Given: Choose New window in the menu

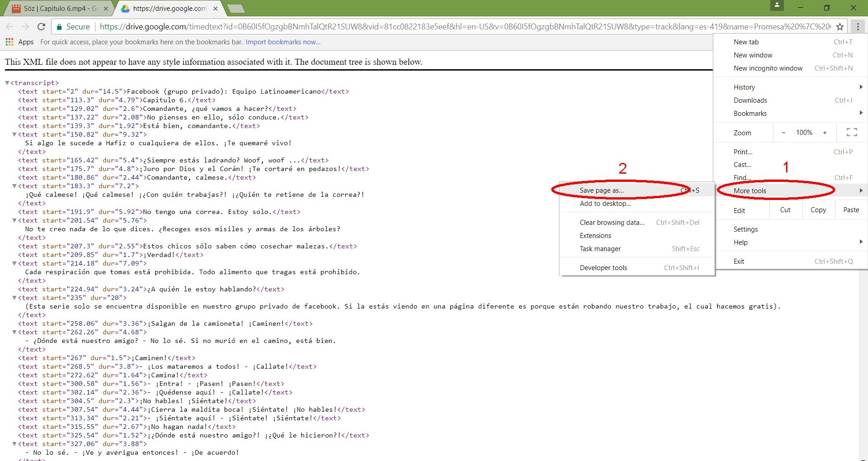Looking at the screenshot, I should [791, 55].
